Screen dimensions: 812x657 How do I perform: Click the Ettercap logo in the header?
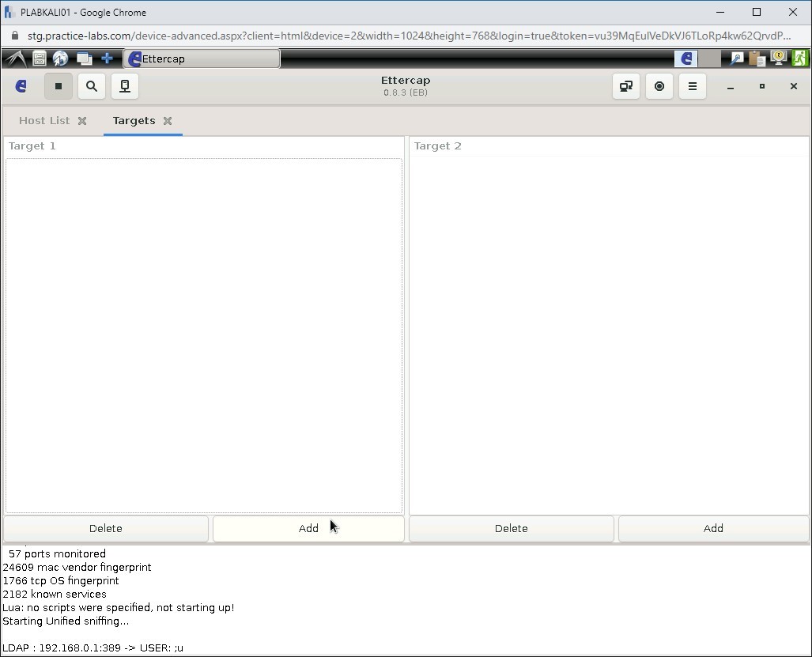[21, 86]
